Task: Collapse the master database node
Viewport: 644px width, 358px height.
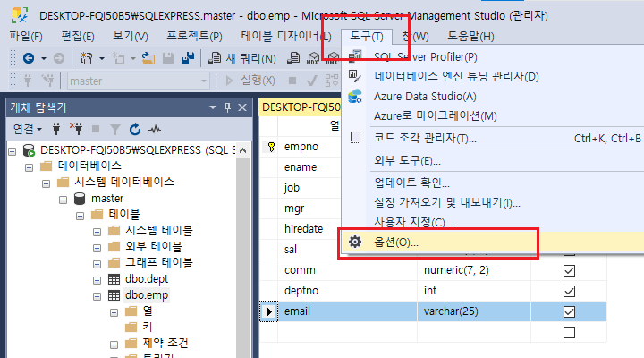Action: pos(63,200)
